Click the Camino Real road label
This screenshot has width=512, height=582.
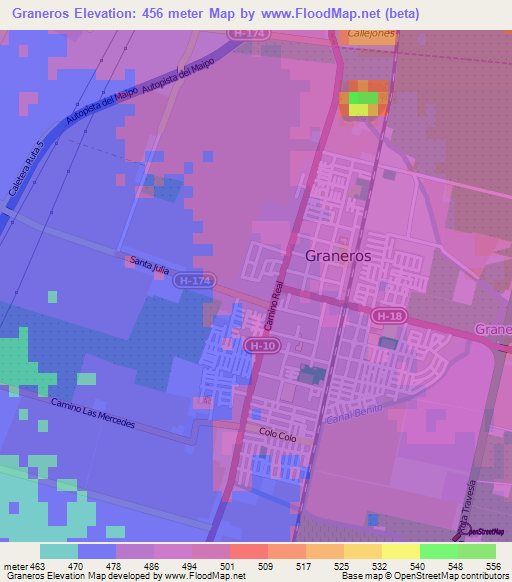pos(273,306)
